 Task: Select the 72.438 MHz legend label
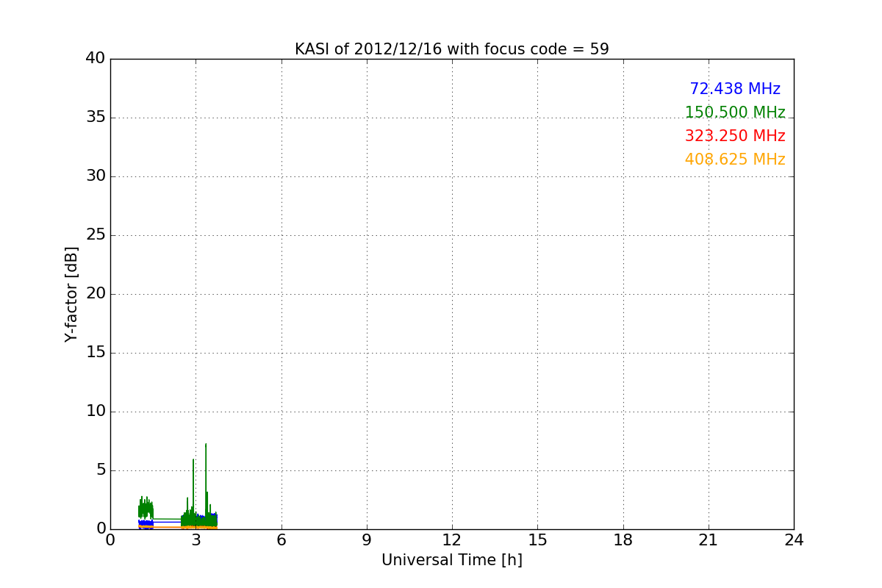pos(735,89)
